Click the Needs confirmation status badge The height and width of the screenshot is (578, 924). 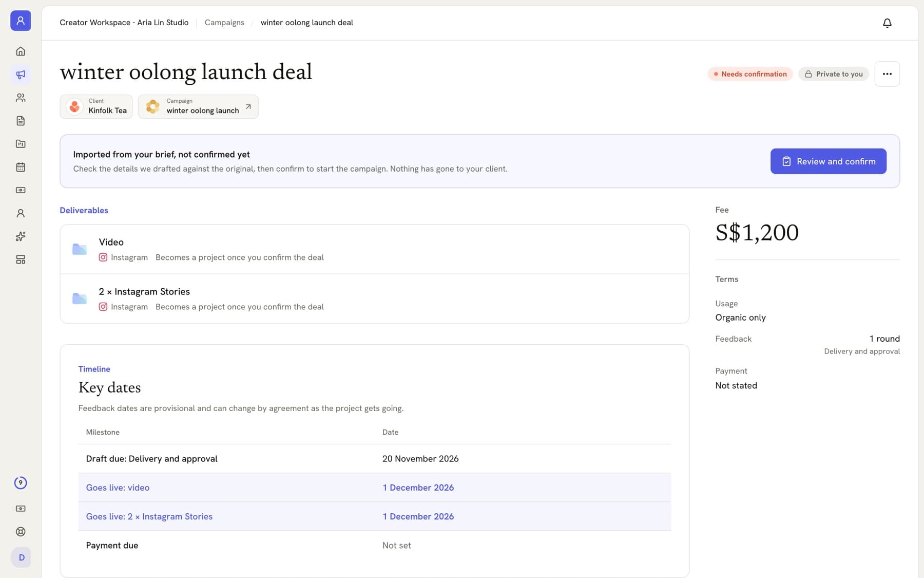tap(750, 74)
